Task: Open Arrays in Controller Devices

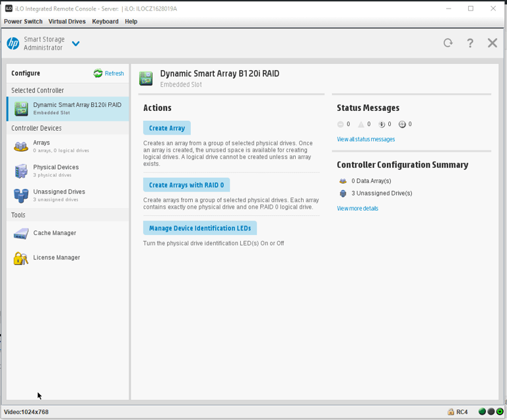Action: click(x=68, y=146)
